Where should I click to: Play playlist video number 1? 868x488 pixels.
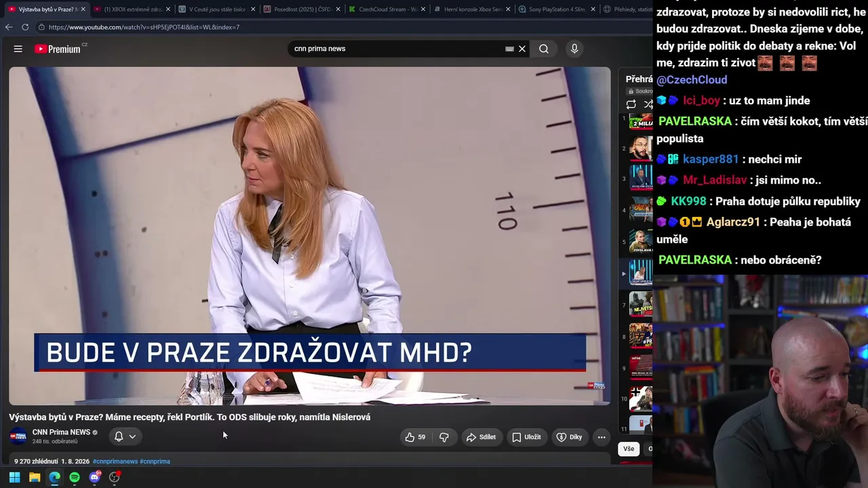(x=641, y=121)
